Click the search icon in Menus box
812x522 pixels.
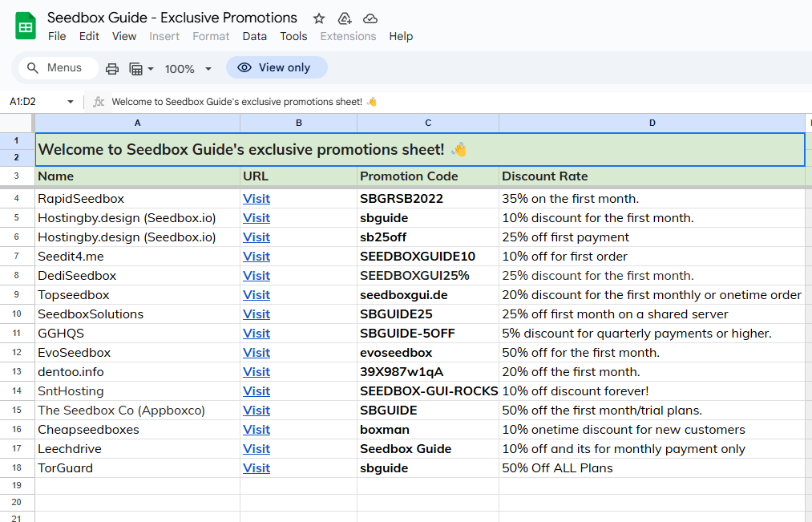[33, 68]
